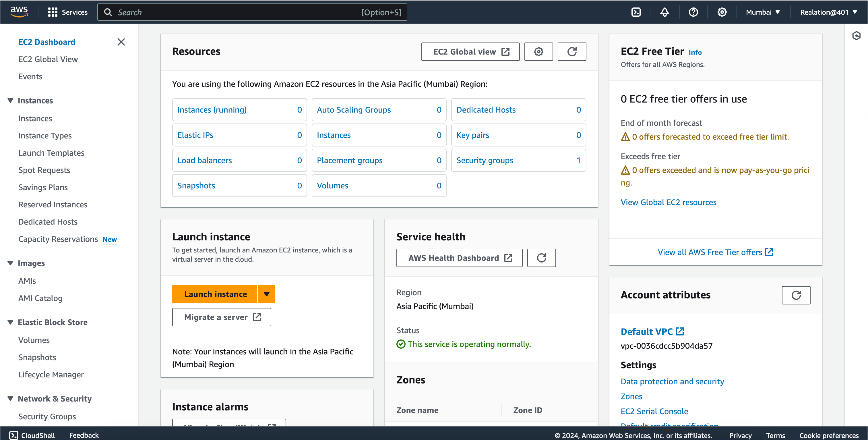Open Security groups resource tile
The height and width of the screenshot is (440, 868).
tap(519, 160)
